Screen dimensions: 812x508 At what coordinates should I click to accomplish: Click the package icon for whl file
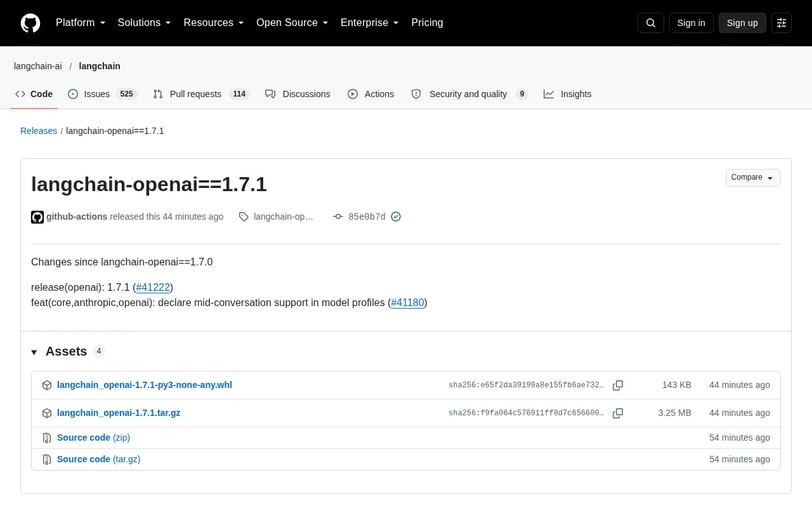coord(47,385)
